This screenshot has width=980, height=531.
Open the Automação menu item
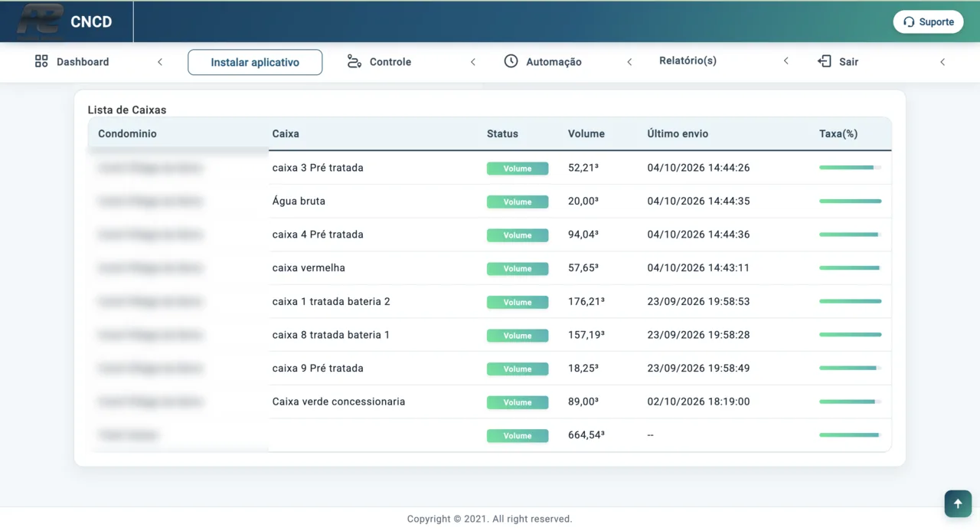click(x=554, y=61)
